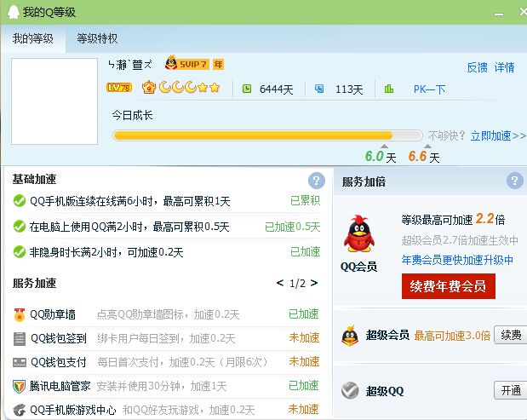Click the red QQ会员 penguin icon
This screenshot has height=420, width=527.
tap(359, 234)
